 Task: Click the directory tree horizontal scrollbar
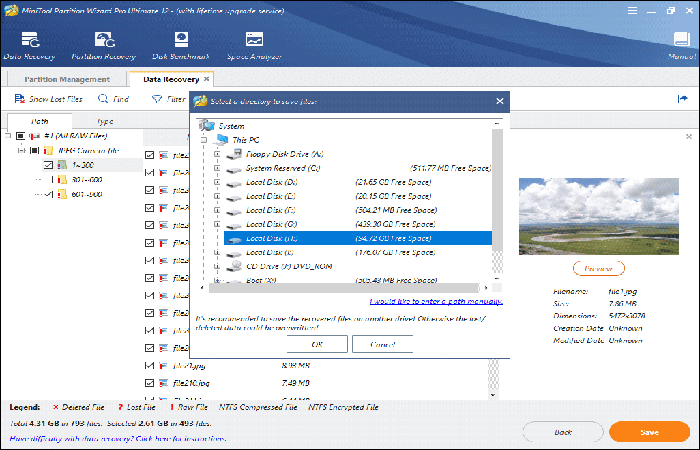point(344,288)
